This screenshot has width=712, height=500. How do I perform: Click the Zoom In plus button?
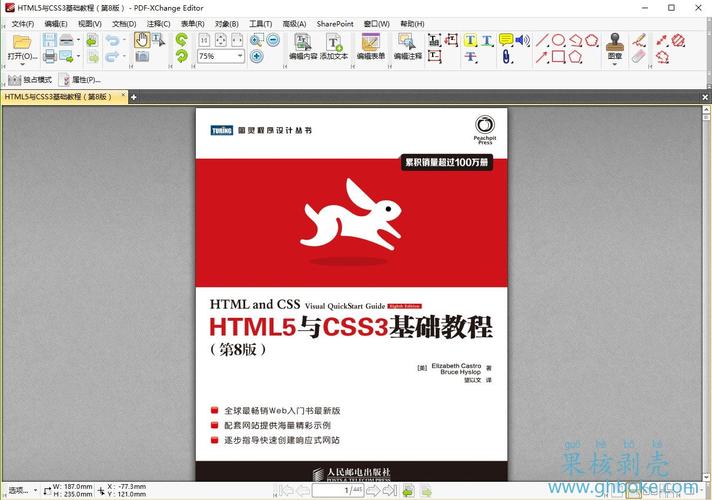pyautogui.click(x=257, y=56)
